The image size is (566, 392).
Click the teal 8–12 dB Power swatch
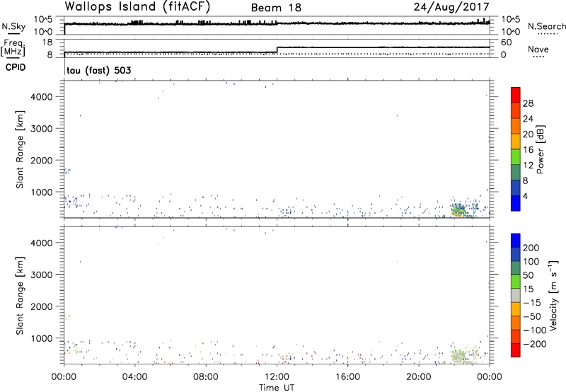[516, 172]
